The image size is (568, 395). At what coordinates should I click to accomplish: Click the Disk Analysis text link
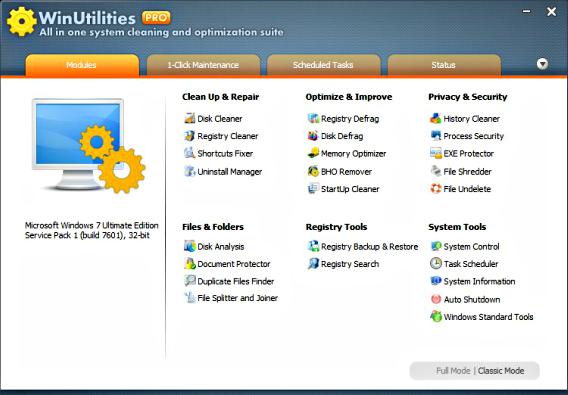coord(221,246)
